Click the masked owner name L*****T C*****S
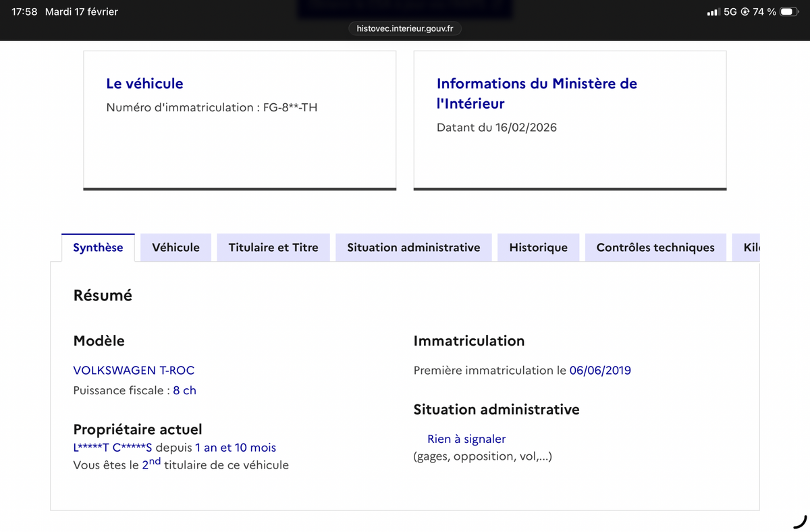This screenshot has height=532, width=810. (x=113, y=448)
